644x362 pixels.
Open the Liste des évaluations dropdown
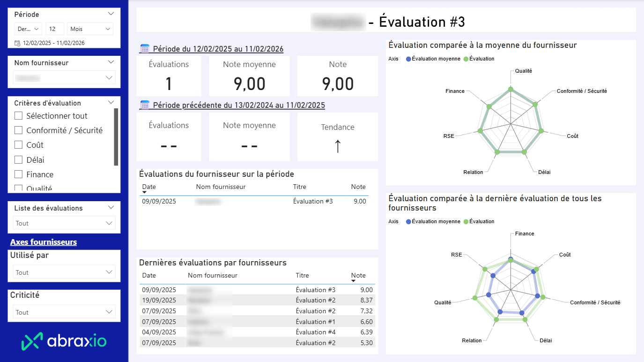tap(64, 223)
